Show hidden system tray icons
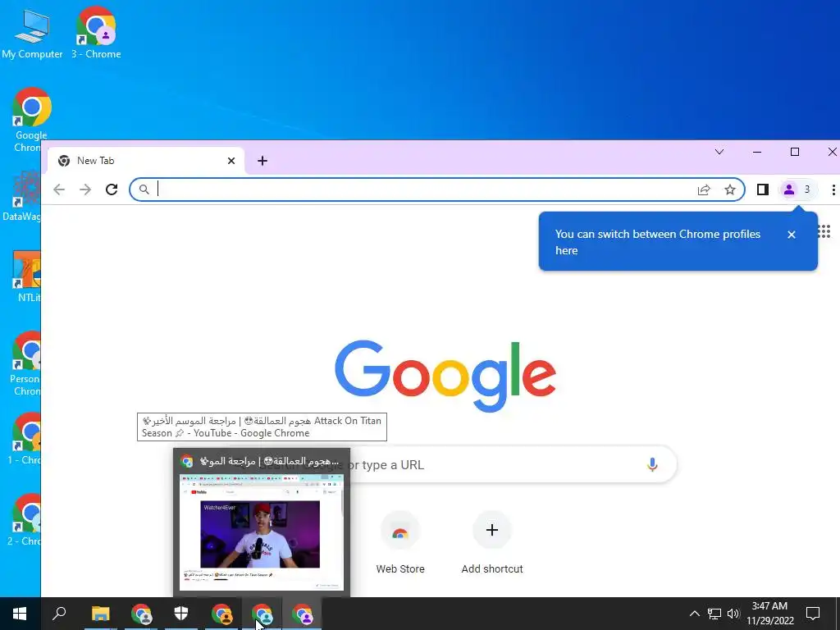Screen dimensions: 840x630 [694, 614]
